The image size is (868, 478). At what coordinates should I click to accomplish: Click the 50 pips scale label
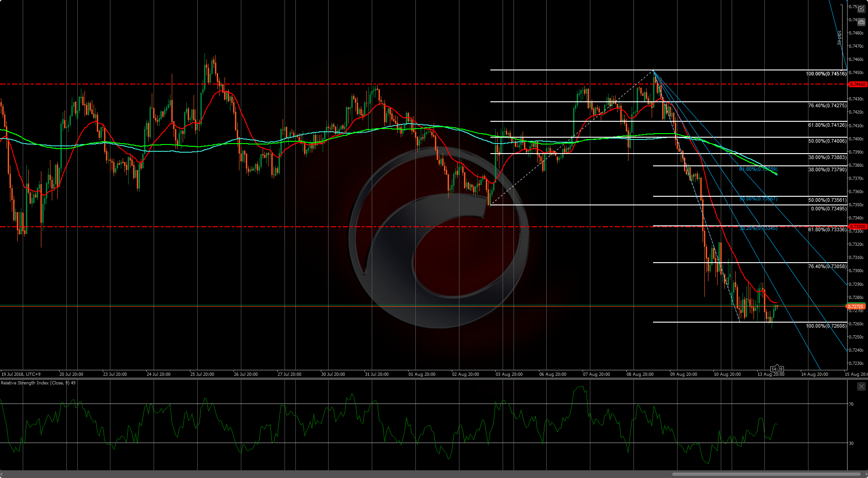(x=839, y=38)
